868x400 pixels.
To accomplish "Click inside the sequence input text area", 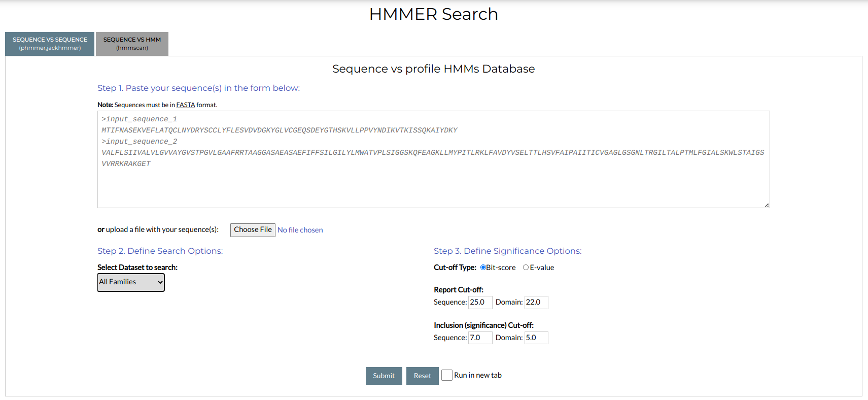I will 433,183.
